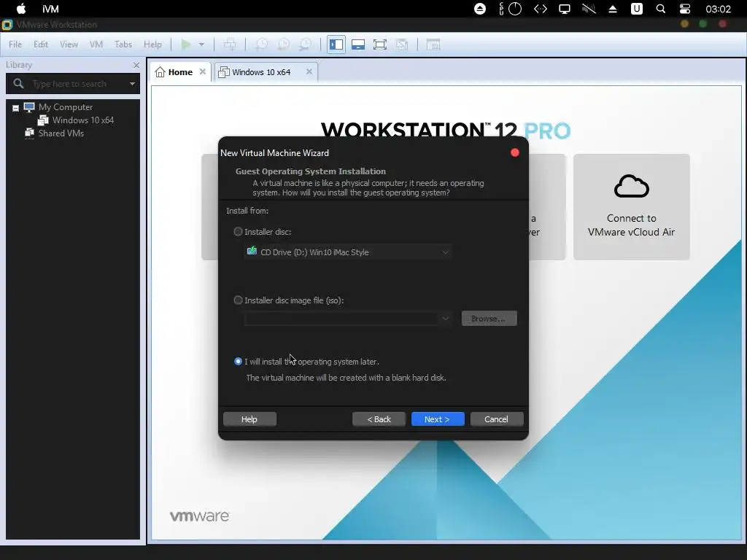
Task: Click the Take Snapshot toolbar icon
Action: click(262, 44)
